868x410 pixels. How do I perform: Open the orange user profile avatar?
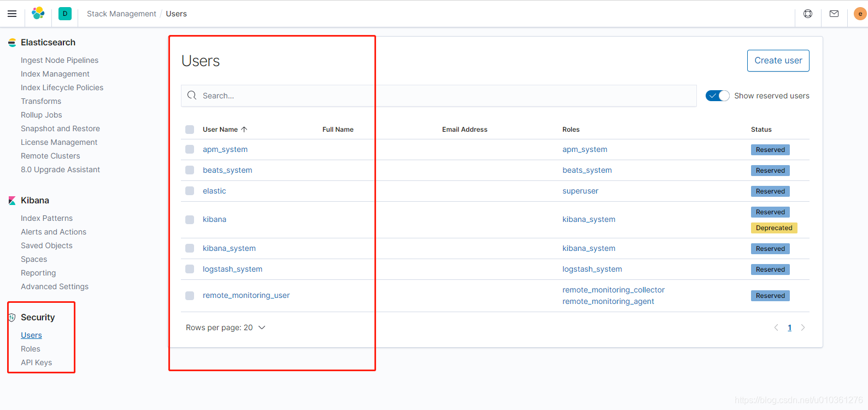860,14
